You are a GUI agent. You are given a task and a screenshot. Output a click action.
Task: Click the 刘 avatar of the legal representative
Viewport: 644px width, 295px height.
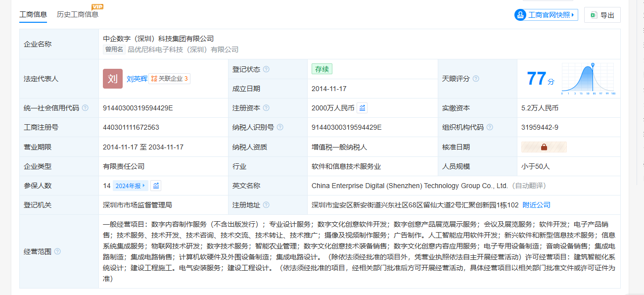112,79
